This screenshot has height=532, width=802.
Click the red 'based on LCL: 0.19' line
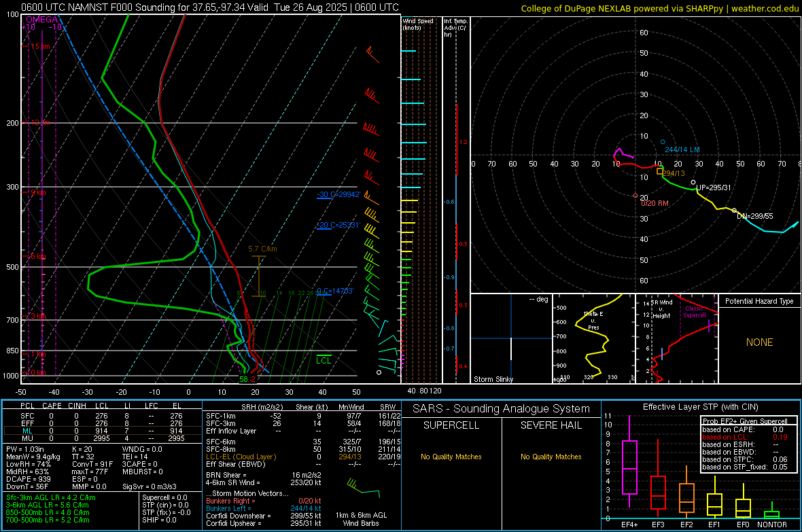point(745,437)
